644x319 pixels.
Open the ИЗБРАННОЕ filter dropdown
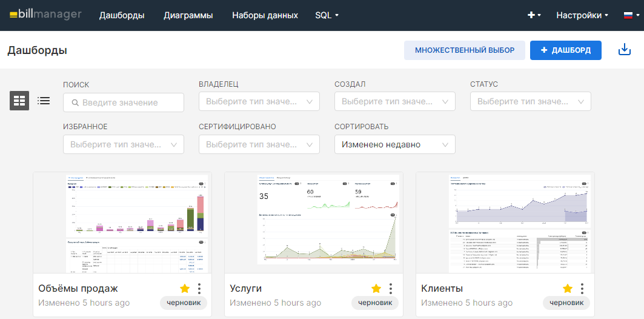tap(124, 144)
